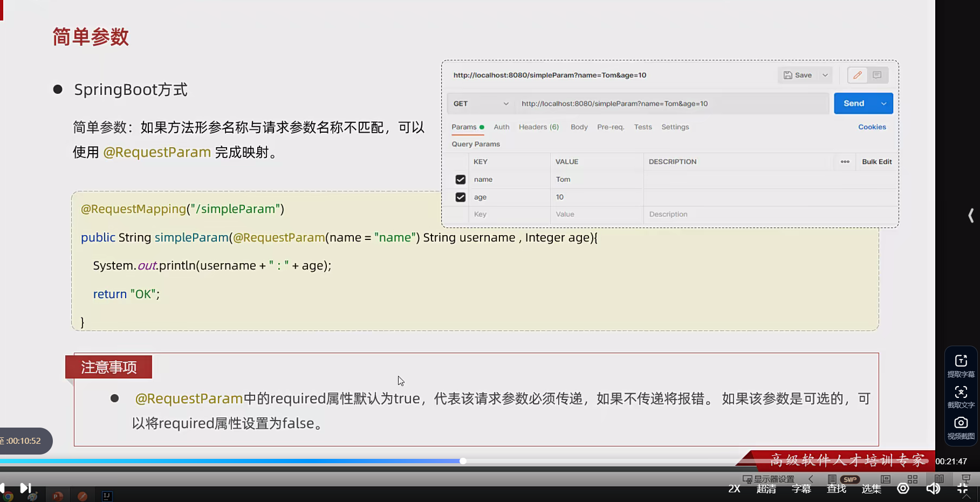Exit fullscreen mode
Image resolution: width=980 pixels, height=502 pixels.
pos(963,489)
